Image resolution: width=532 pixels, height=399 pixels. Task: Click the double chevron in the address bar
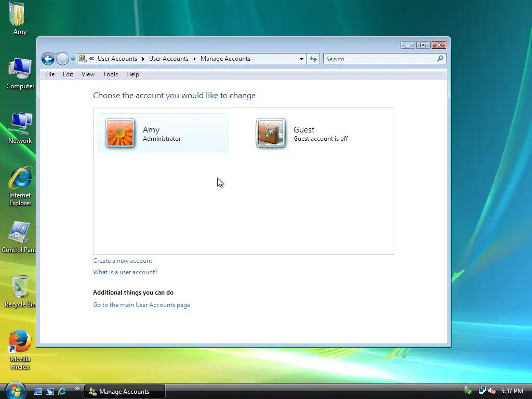click(91, 59)
